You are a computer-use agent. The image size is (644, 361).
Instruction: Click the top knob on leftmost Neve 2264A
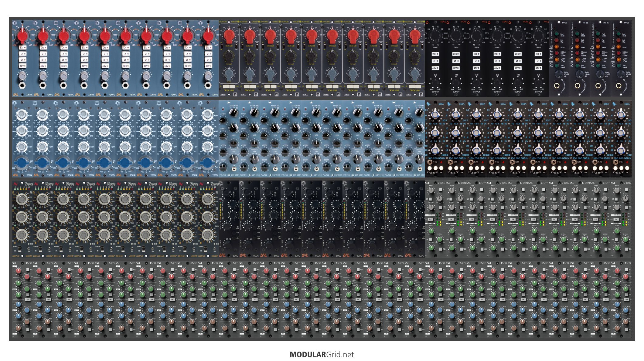pyautogui.click(x=22, y=199)
